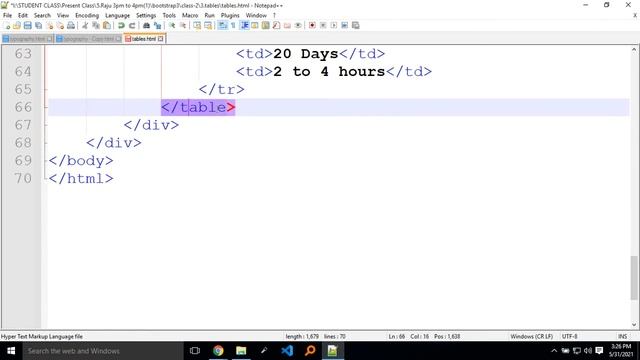Viewport: 640px width, 360px height.
Task: Toggle file Monitoring eye icon
Action: (x=298, y=25)
